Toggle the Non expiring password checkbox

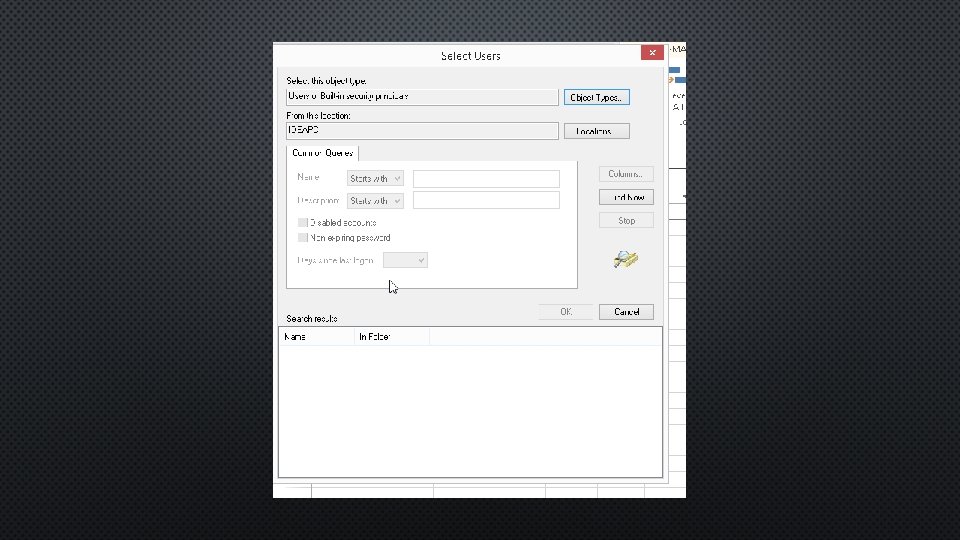302,238
